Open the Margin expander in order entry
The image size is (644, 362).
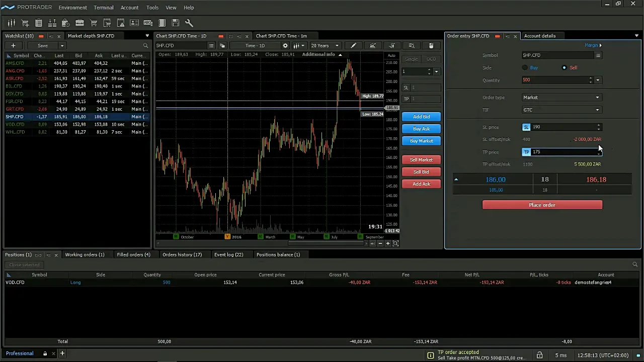(593, 45)
